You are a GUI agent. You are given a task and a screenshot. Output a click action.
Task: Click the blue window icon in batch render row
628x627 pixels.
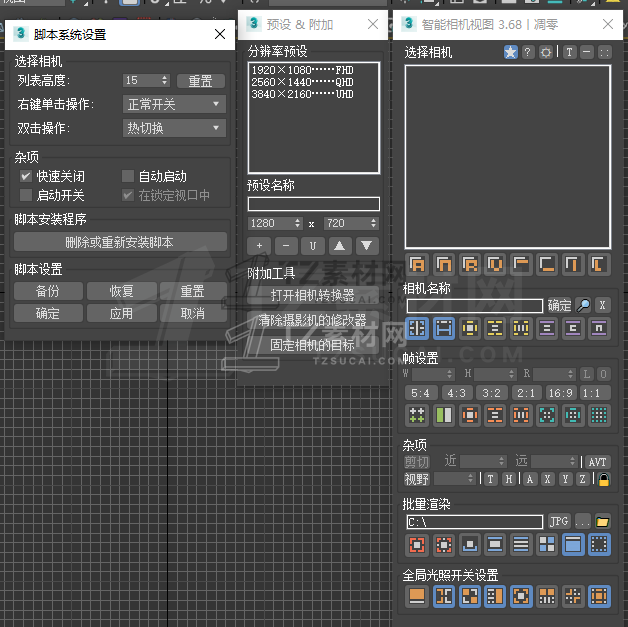[x=573, y=545]
